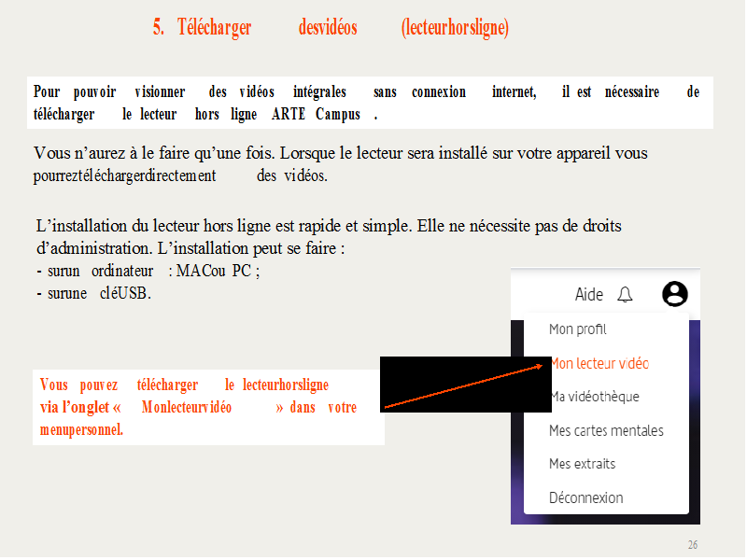747x560 pixels.
Task: Open Mes extraits from the dropdown
Action: [582, 464]
